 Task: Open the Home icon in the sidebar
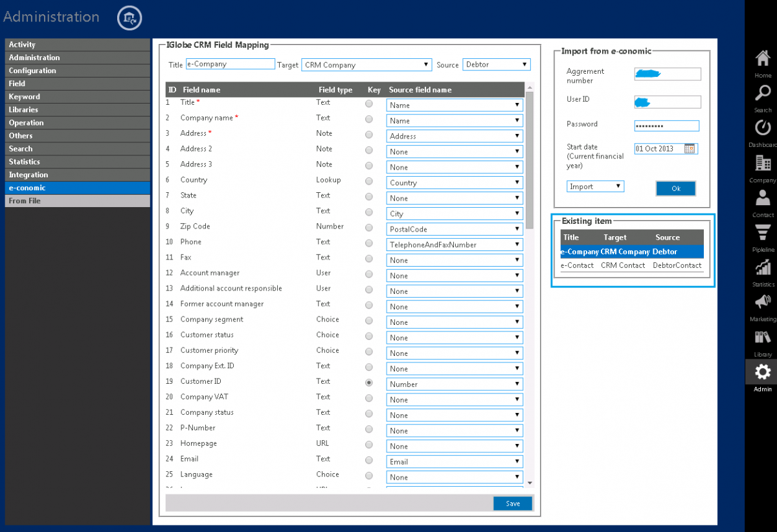762,59
